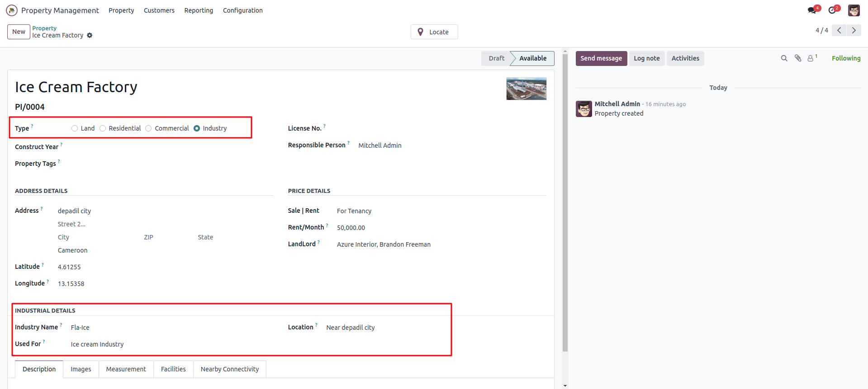Open the activities clock icon
Image resolution: width=868 pixels, height=389 pixels.
832,10
